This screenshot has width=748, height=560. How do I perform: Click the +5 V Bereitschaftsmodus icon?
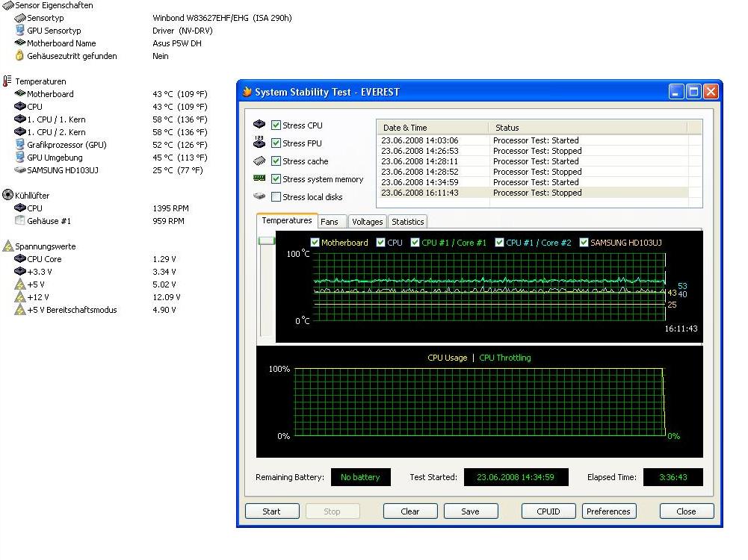[20, 309]
